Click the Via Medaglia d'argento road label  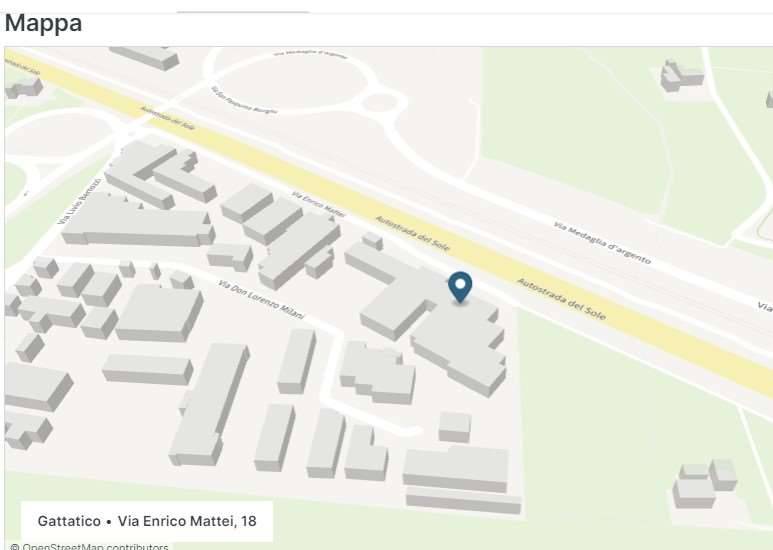coord(602,242)
